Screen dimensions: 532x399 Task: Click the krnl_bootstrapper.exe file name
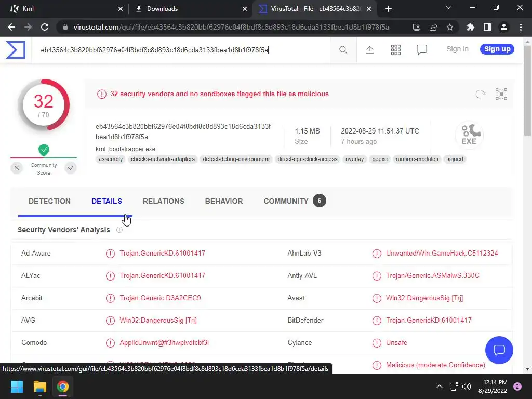[x=126, y=149]
